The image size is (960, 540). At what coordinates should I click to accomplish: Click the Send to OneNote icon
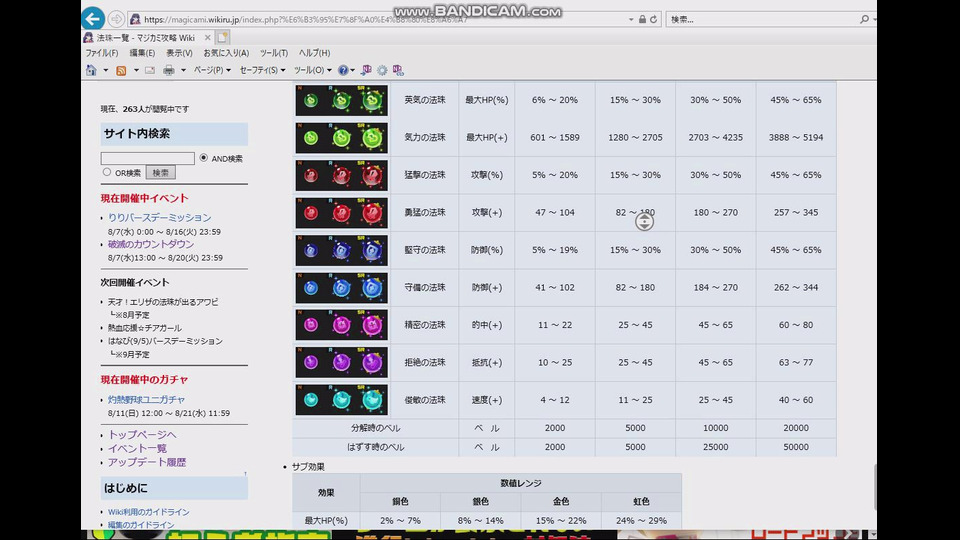click(x=366, y=70)
